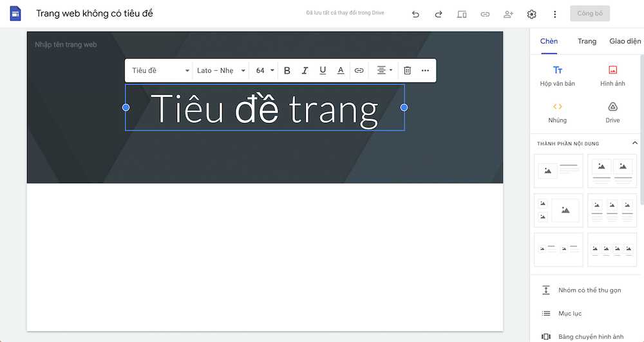Click the 'Đã lưu tất cả thay đổi trong Drive' status
This screenshot has height=342, width=644.
pyautogui.click(x=345, y=13)
